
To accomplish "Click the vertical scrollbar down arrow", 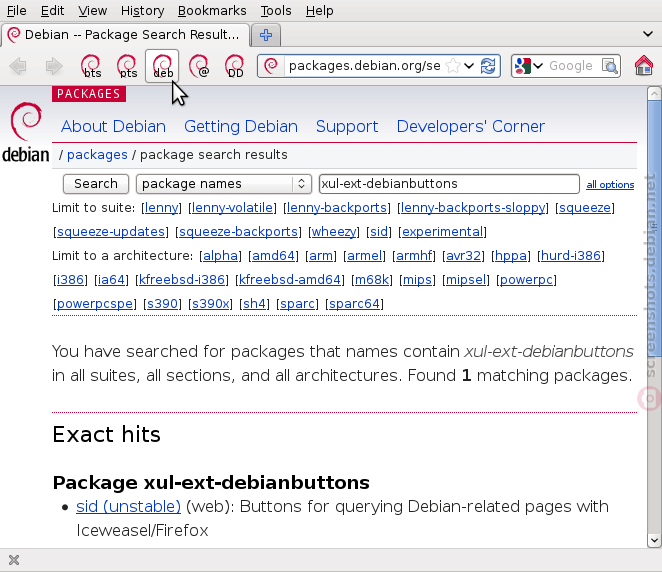I will (654, 540).
